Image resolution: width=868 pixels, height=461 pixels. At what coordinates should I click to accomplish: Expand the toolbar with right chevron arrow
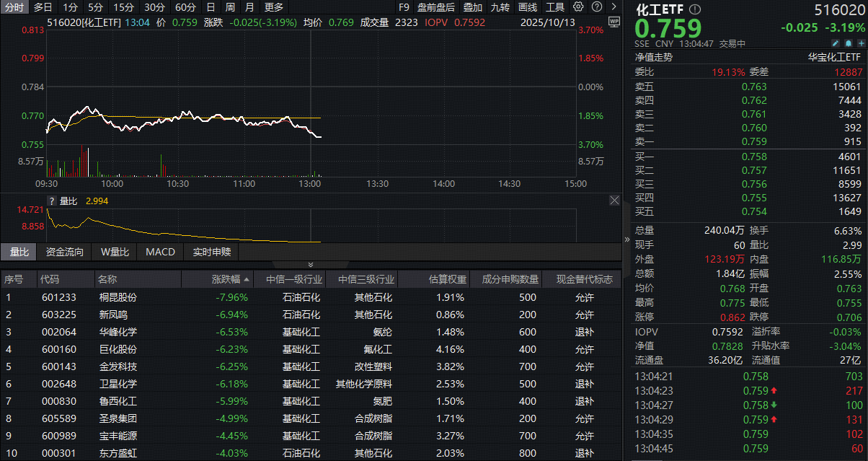tap(613, 7)
